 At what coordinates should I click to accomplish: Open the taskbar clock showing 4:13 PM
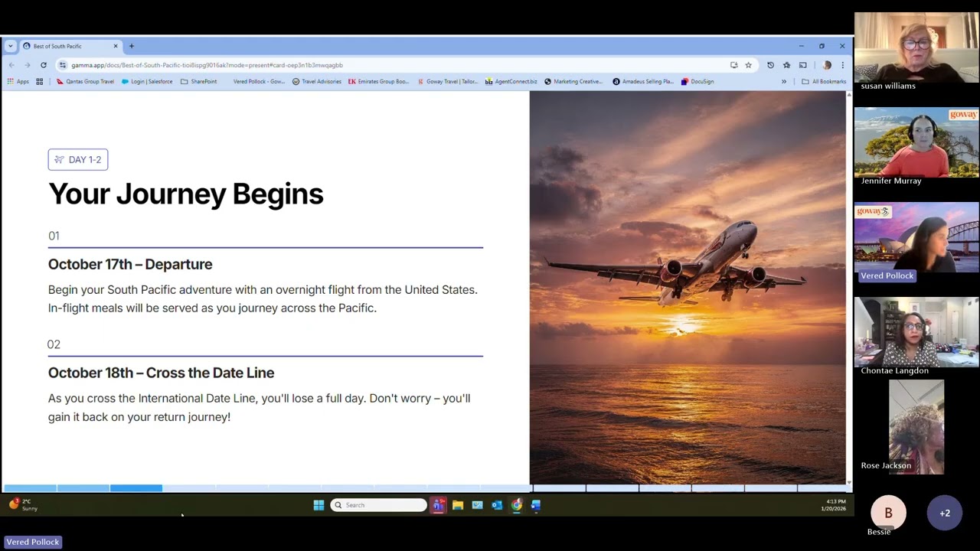pos(835,505)
